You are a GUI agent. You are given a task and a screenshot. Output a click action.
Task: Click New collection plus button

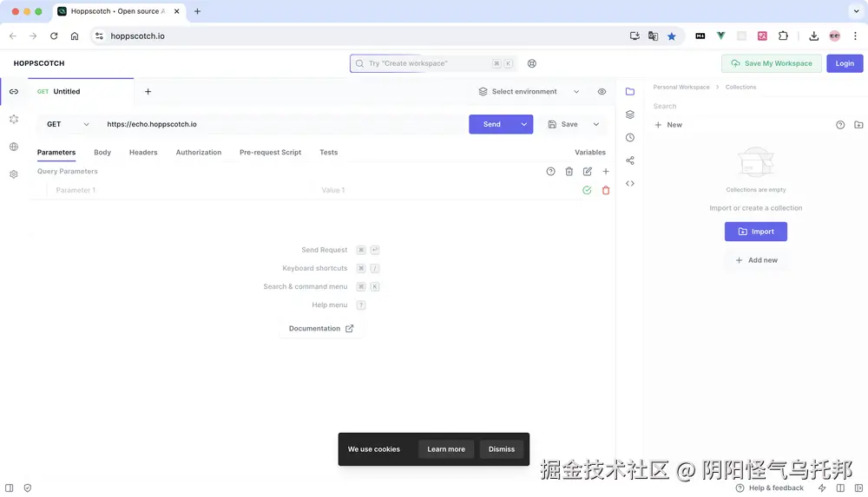[668, 125]
